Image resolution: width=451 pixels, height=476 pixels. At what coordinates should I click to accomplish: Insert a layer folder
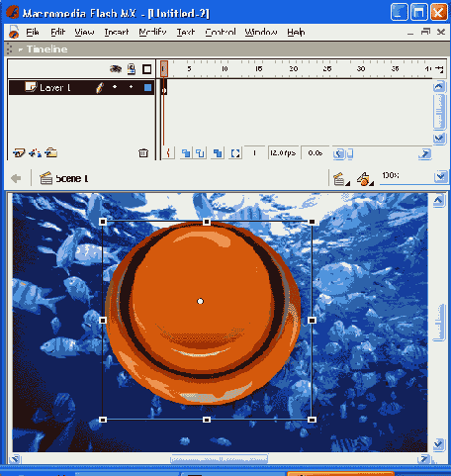pyautogui.click(x=51, y=152)
